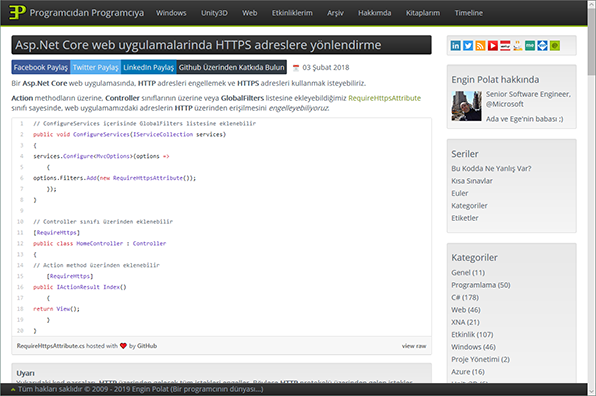The width and height of the screenshot is (596, 396).
Task: Open the LinkedIn profile icon
Action: point(455,46)
